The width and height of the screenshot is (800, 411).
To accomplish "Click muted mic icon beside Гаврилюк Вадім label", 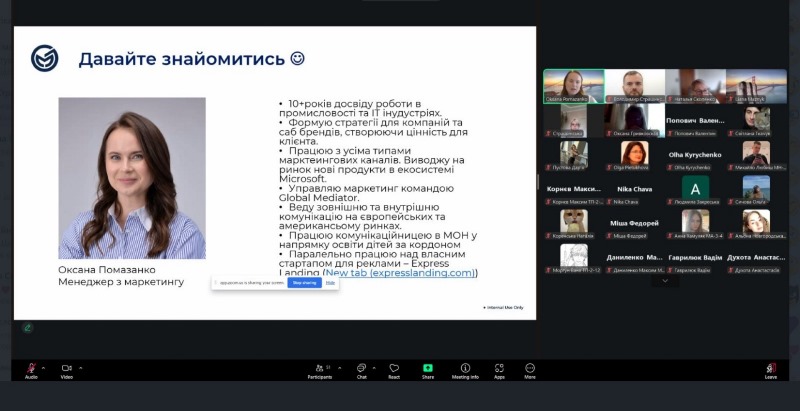I will 670,270.
